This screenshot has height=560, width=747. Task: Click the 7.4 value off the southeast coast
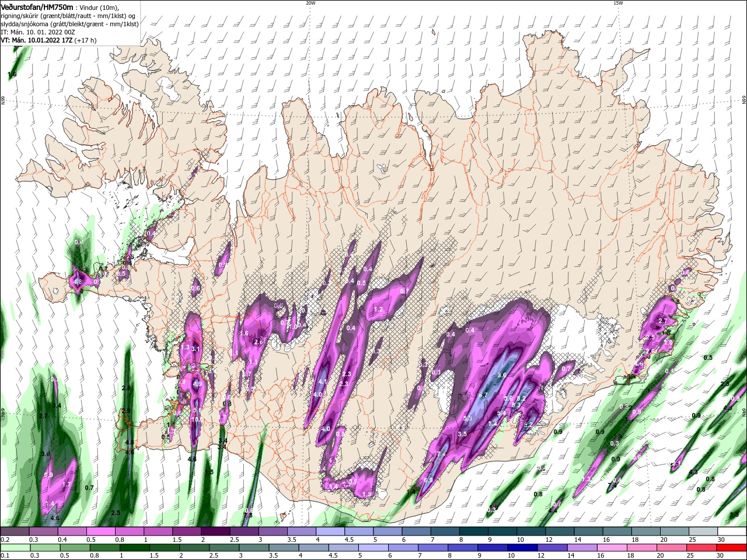coord(612,485)
